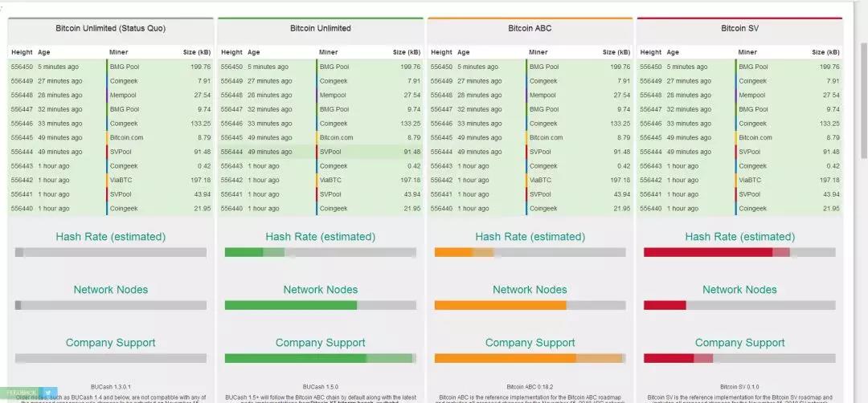Image resolution: width=868 pixels, height=403 pixels.
Task: Click Miner column header in Bitcoin ABC table
Action: (538, 52)
